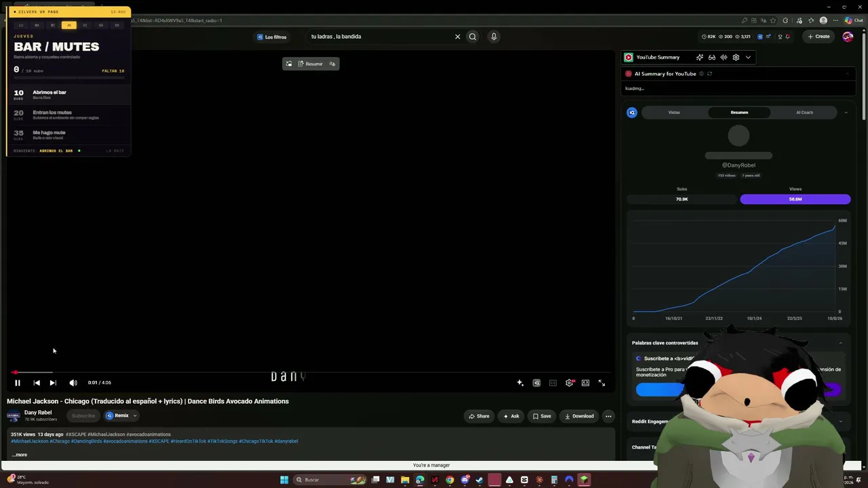This screenshot has height=488, width=868.
Task: Click the 'Me hago mute' goal row
Action: [68, 135]
